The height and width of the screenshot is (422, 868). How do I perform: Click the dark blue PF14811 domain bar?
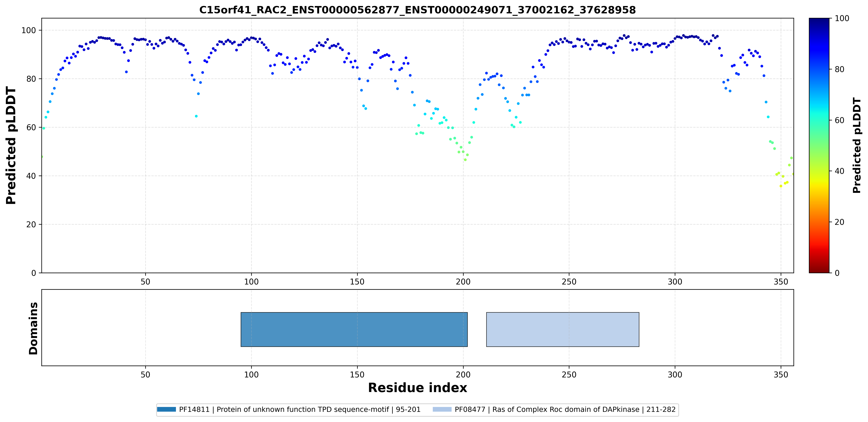(x=354, y=329)
